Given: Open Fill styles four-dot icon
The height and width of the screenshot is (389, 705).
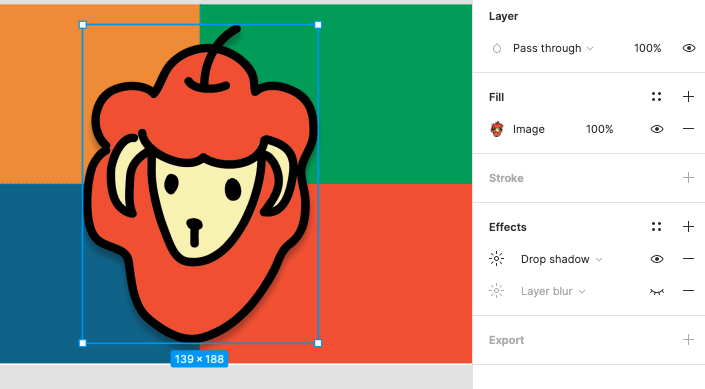Looking at the screenshot, I should point(656,97).
